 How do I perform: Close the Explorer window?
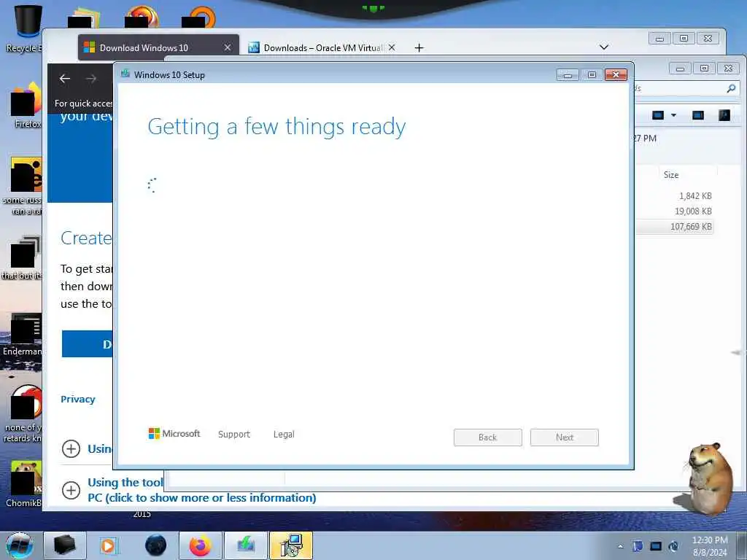tap(729, 69)
